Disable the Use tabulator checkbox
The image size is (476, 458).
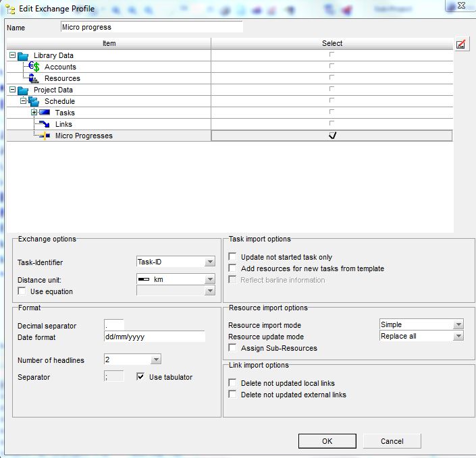(140, 376)
